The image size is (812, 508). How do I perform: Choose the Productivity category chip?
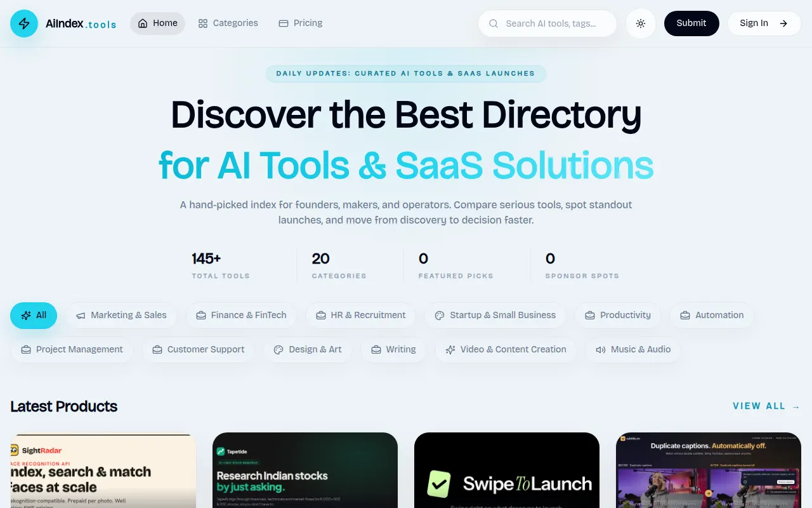[618, 316]
